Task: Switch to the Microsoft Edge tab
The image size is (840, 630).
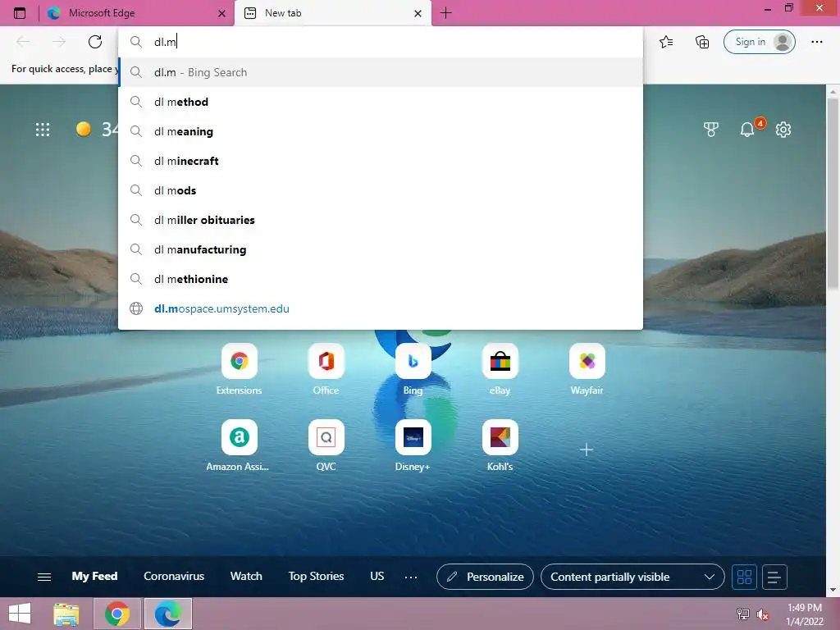Action: (x=137, y=13)
